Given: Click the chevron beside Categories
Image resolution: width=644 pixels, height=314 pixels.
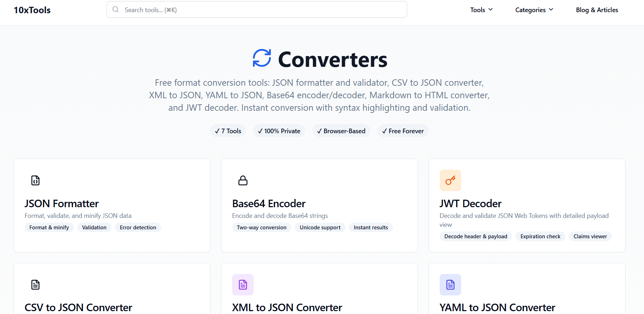Looking at the screenshot, I should (x=551, y=10).
